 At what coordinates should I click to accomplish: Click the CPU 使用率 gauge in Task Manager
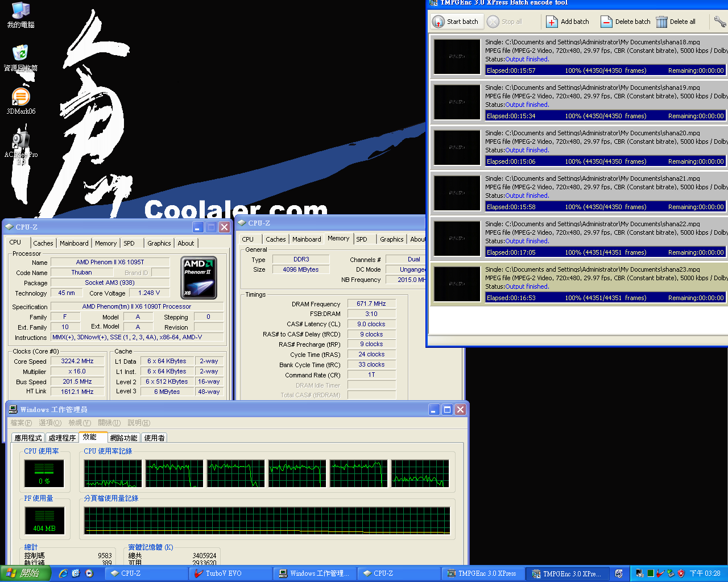44,473
